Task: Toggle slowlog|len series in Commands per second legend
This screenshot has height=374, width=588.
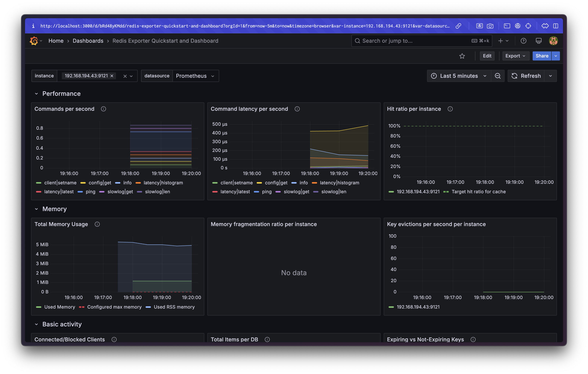Action: tap(158, 192)
